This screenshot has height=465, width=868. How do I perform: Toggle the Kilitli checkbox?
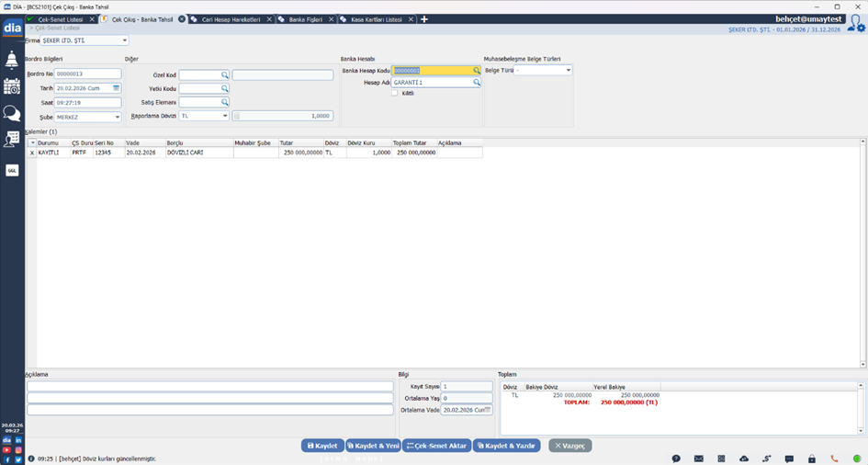click(395, 93)
